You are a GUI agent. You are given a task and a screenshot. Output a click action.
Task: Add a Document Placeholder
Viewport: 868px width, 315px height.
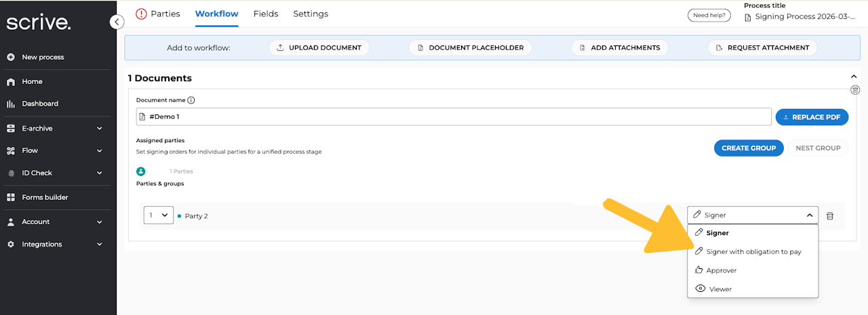click(470, 47)
